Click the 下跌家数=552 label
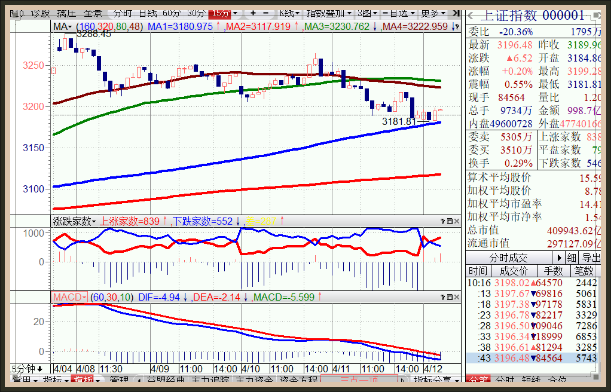The width and height of the screenshot is (611, 392). coord(203,221)
